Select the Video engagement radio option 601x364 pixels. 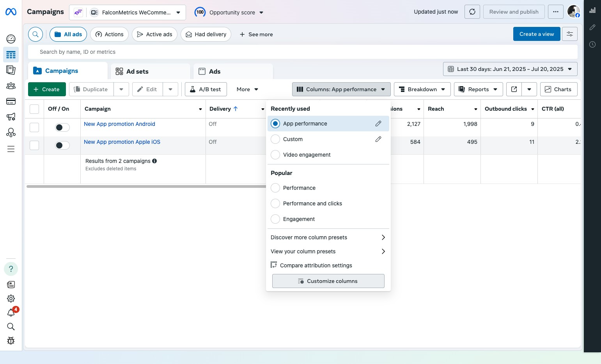pyautogui.click(x=275, y=155)
